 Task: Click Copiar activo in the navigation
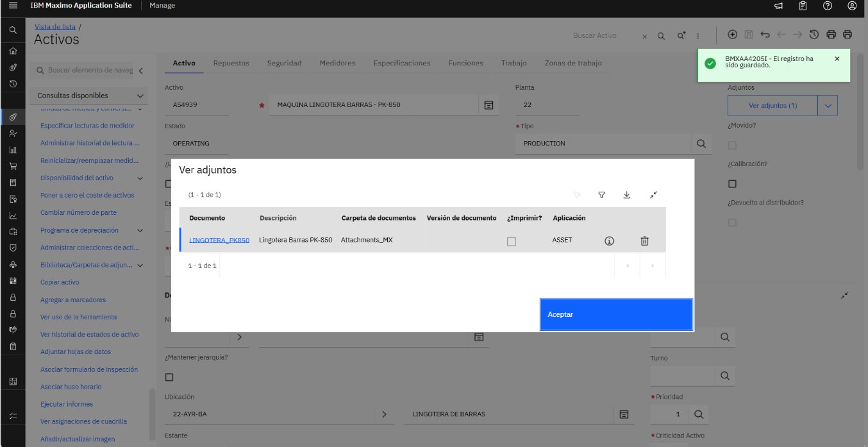[60, 282]
